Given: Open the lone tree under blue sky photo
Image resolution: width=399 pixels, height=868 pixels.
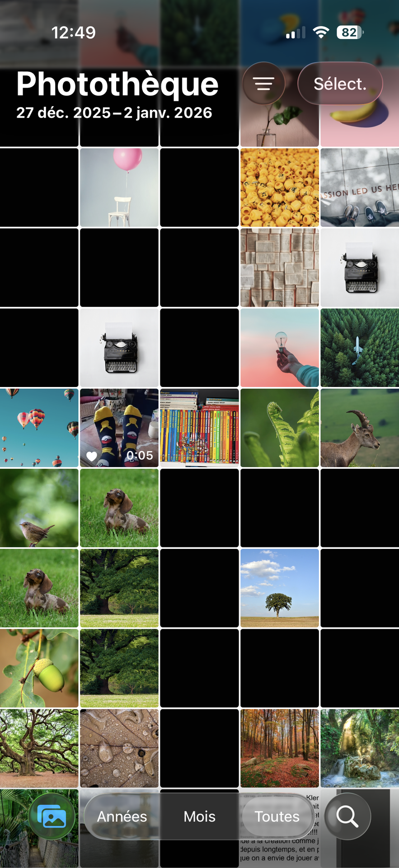Looking at the screenshot, I should pyautogui.click(x=280, y=588).
